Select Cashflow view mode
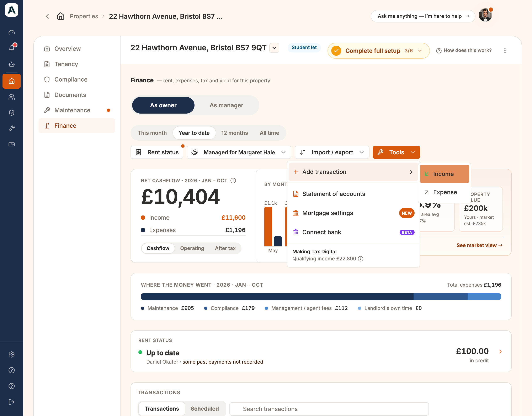 pos(158,248)
